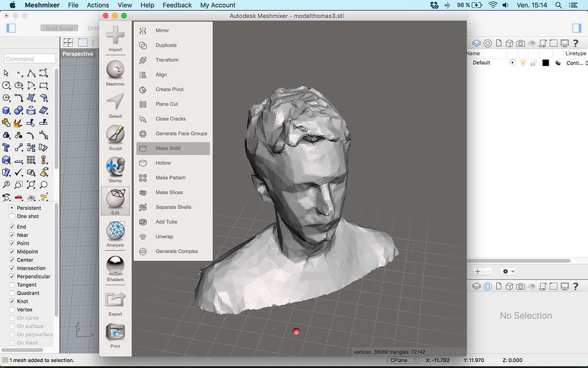Click Close Cracks in the Edit list
Image resolution: width=588 pixels, height=368 pixels.
coord(173,119)
